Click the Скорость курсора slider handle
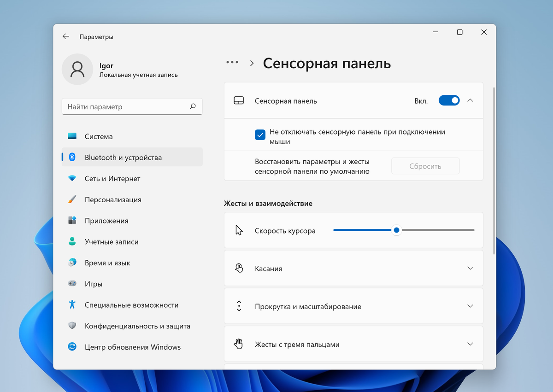553x392 pixels. [x=396, y=230]
